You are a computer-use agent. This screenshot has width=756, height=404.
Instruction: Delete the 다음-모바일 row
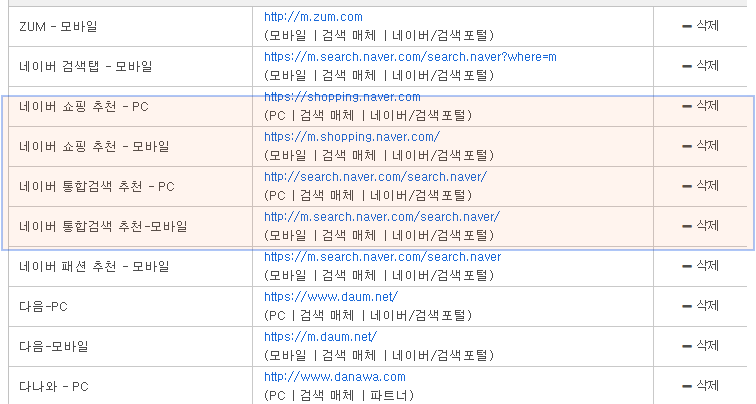[701, 346]
